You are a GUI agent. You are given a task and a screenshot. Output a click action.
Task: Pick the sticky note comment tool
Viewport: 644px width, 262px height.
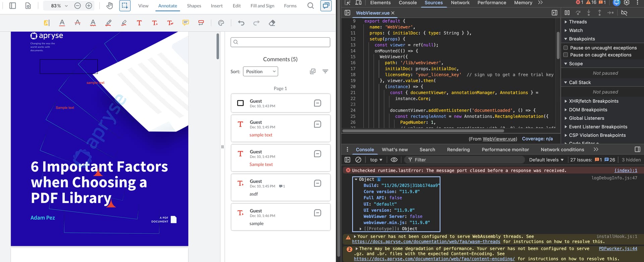pos(185,23)
